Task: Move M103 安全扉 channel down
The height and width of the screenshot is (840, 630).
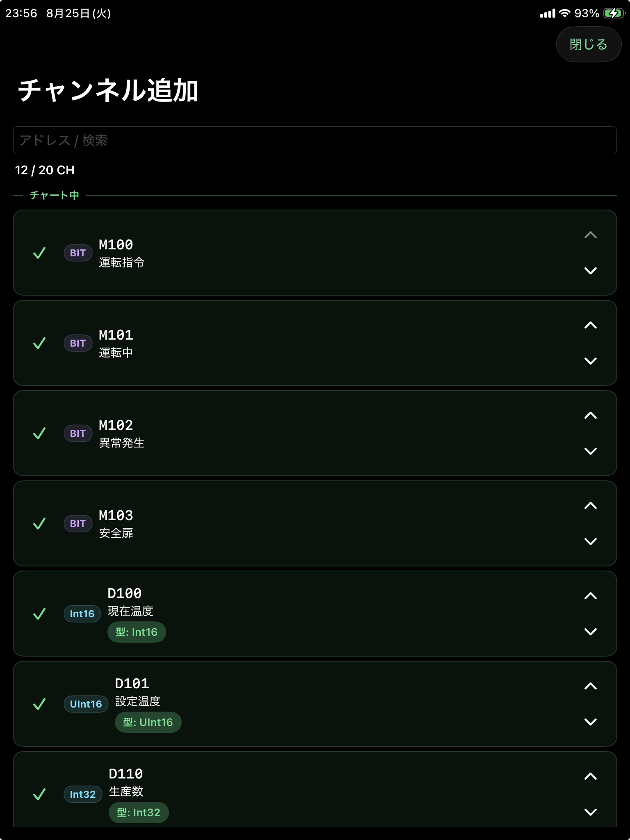Action: tap(590, 541)
